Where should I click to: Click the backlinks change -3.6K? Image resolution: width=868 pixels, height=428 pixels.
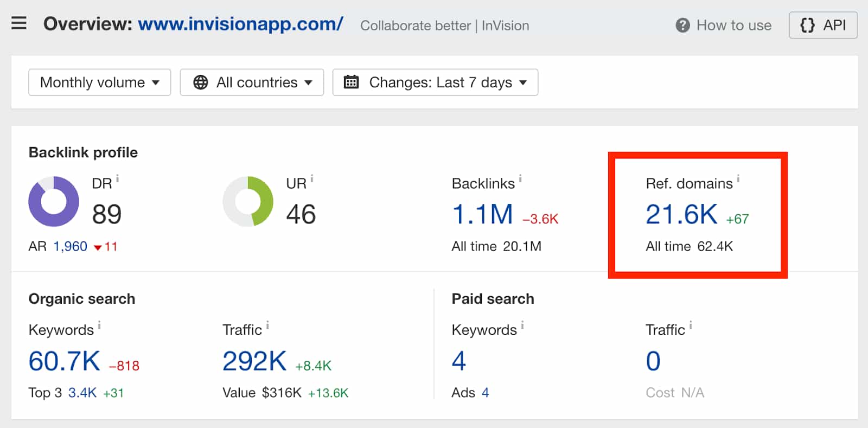click(540, 219)
